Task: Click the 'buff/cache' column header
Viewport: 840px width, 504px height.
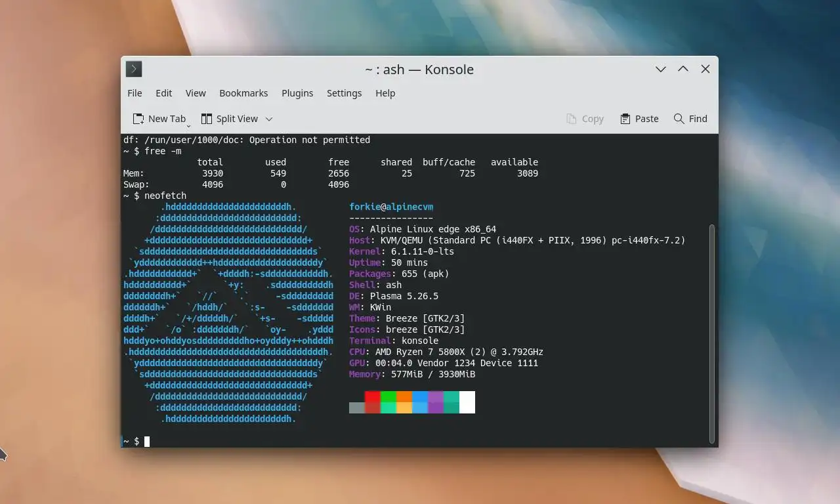Action: [449, 162]
